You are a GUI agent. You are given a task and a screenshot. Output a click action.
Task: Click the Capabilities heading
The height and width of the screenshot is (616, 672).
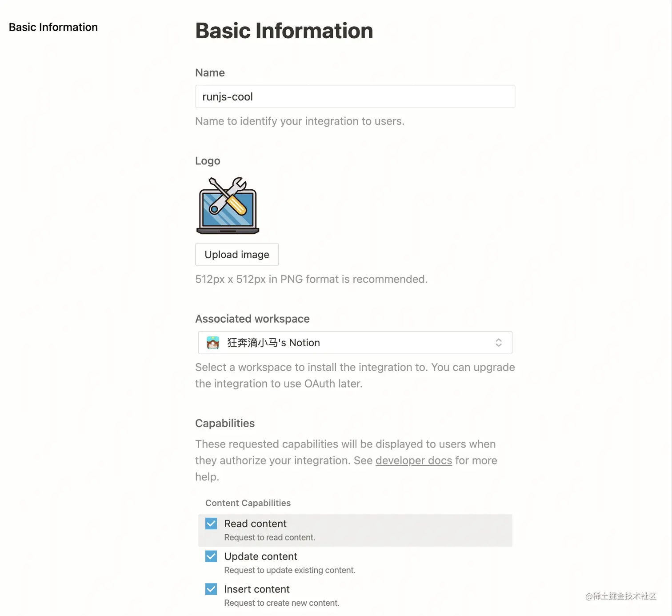pyautogui.click(x=225, y=423)
